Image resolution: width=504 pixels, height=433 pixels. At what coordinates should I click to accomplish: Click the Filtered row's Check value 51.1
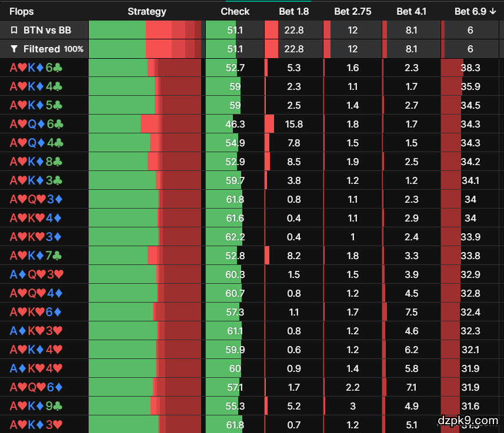click(x=235, y=49)
